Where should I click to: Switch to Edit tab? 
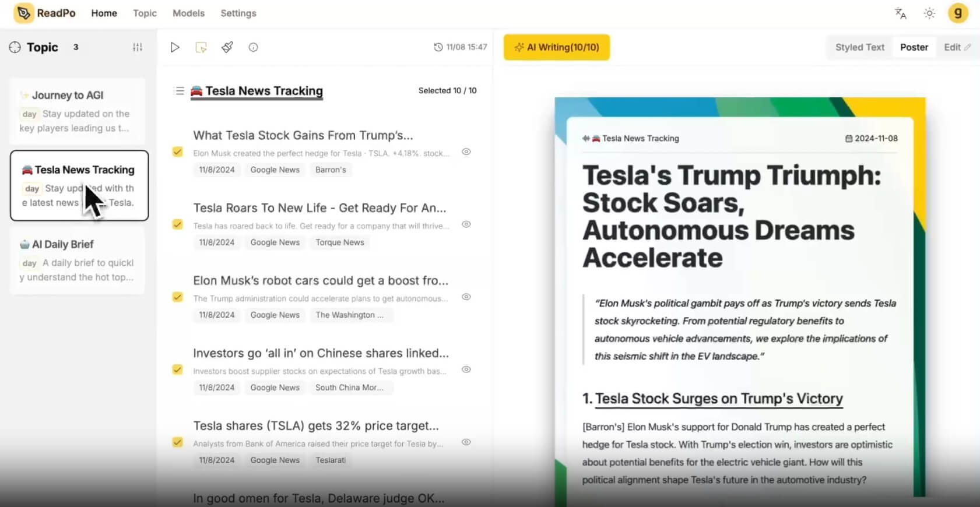pyautogui.click(x=957, y=47)
